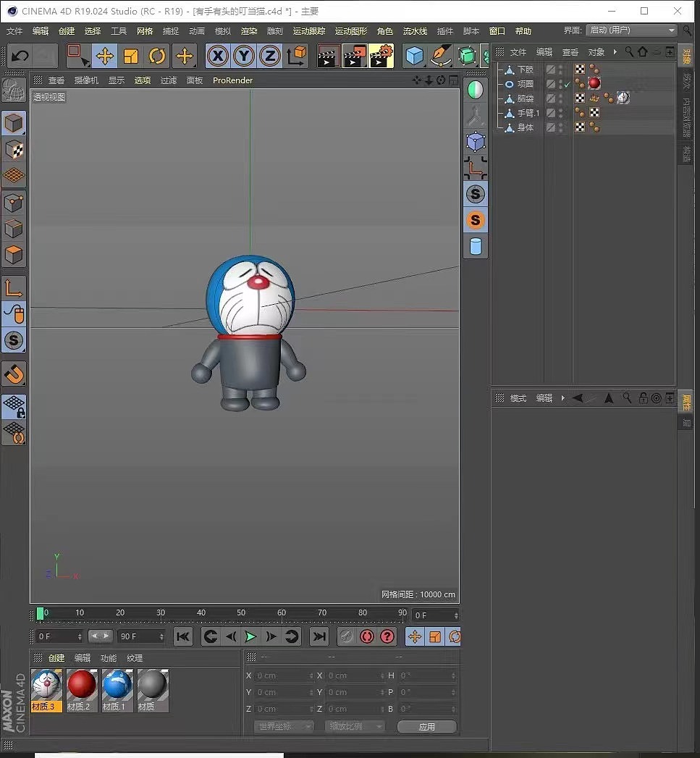Open the Subdivision Surface generators icon
The height and width of the screenshot is (758, 700).
point(467,56)
